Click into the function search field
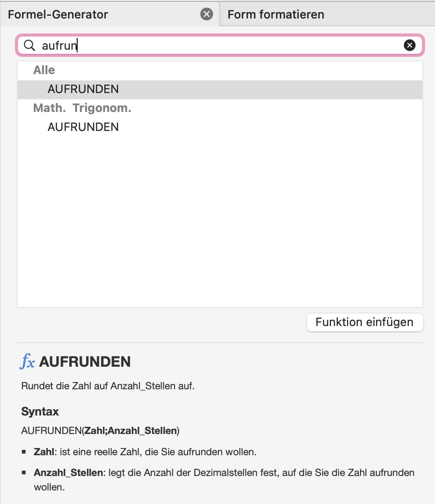 click(x=220, y=45)
